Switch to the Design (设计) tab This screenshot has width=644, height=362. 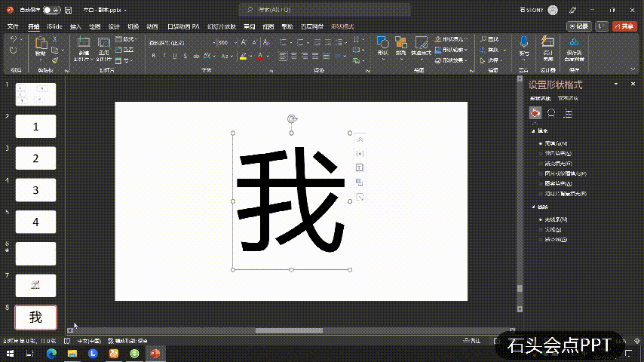point(114,26)
